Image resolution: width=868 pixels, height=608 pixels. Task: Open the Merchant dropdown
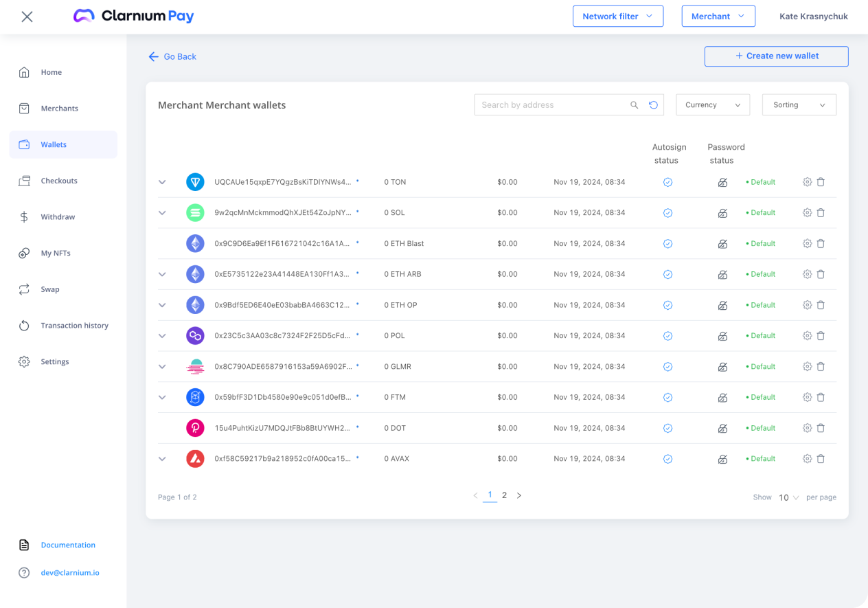tap(718, 16)
